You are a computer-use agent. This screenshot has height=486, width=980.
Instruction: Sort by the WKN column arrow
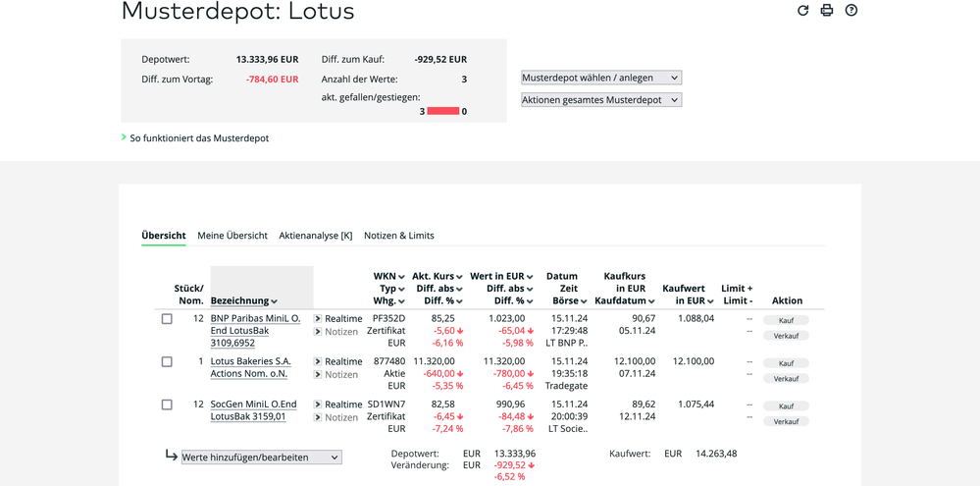click(x=401, y=277)
